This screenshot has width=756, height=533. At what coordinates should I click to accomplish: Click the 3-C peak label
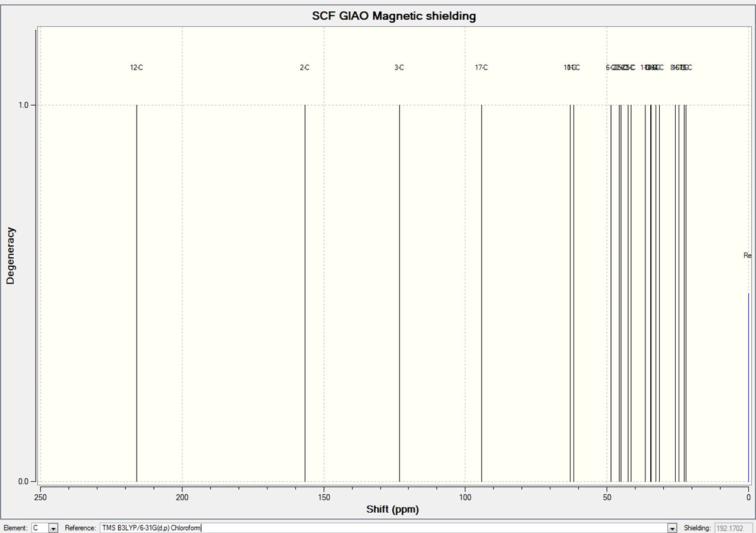tap(399, 68)
